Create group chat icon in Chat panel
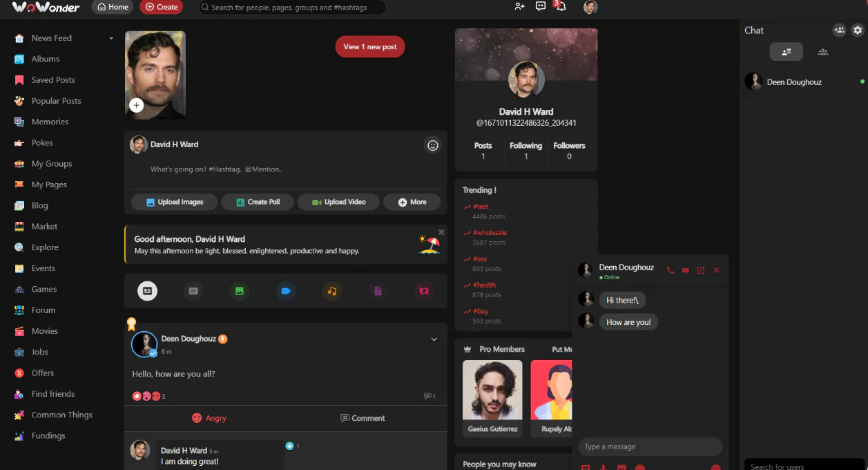 pyautogui.click(x=839, y=30)
